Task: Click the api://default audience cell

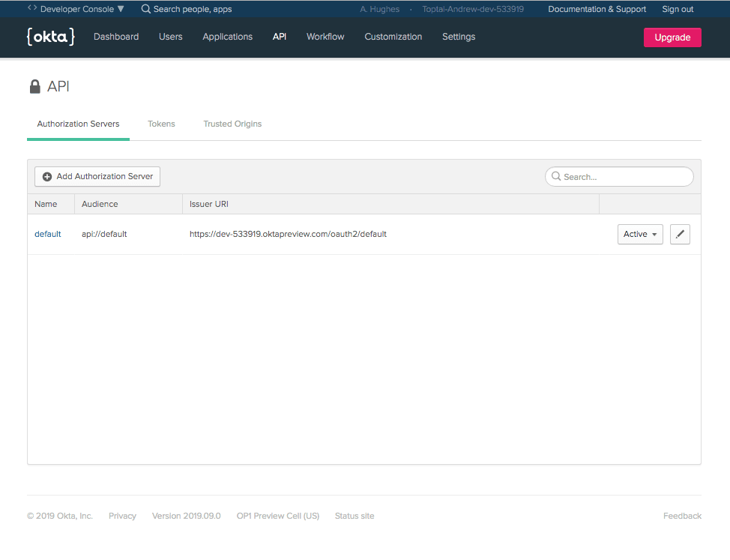Action: tap(104, 234)
